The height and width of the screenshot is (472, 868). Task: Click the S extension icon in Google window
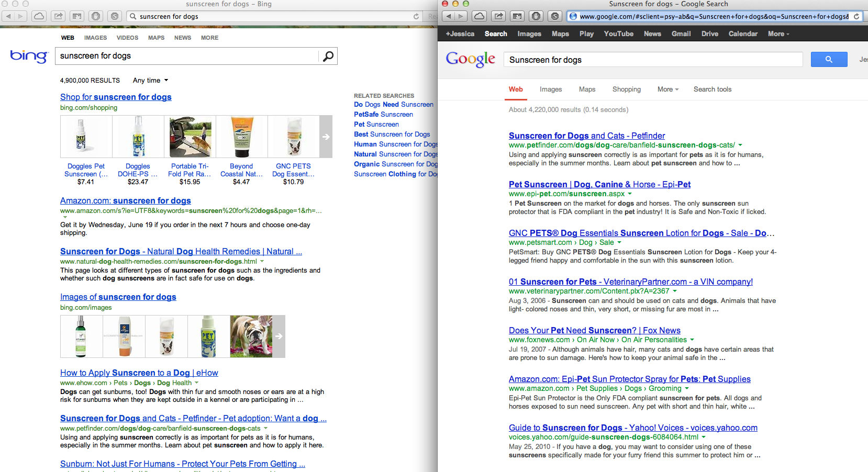point(555,16)
